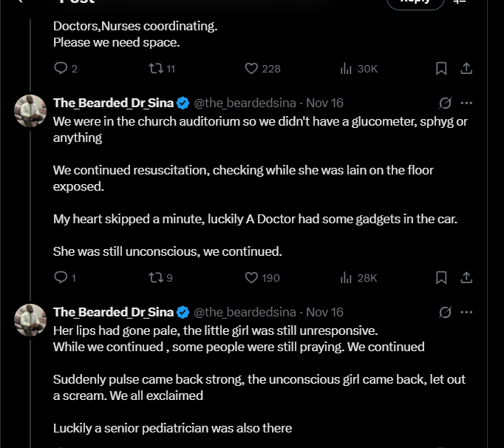Like the post with 228 likes
Viewport: 504px width, 448px height.
click(251, 69)
